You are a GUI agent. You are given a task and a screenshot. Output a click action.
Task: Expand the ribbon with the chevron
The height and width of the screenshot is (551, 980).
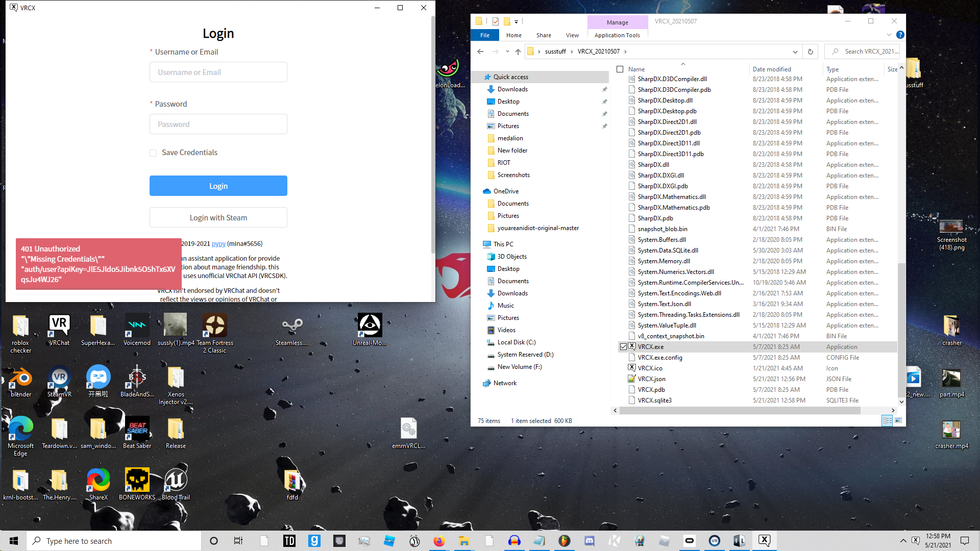pyautogui.click(x=889, y=35)
